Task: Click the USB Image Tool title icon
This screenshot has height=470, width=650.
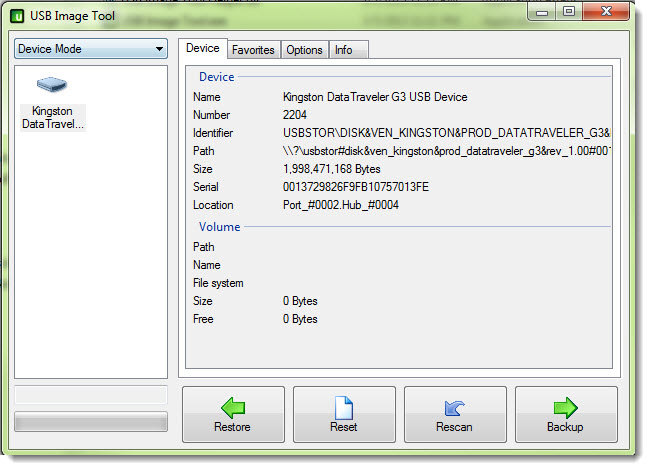Action: [17, 16]
